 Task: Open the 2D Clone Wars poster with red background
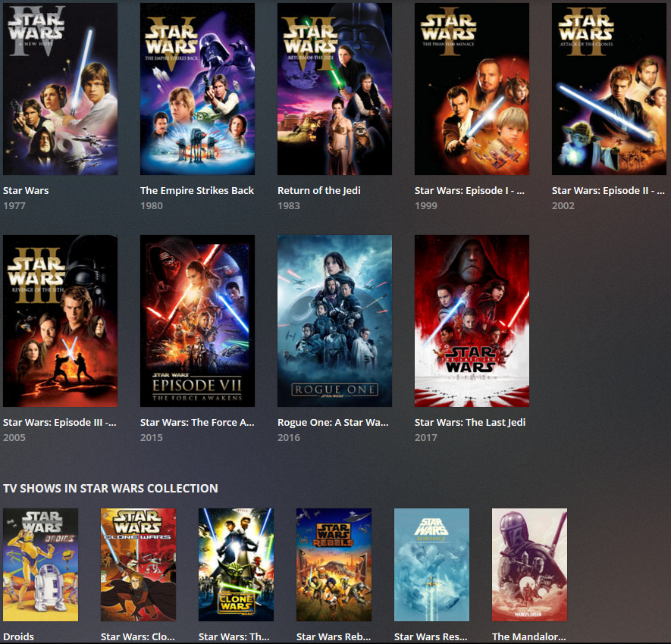138,564
